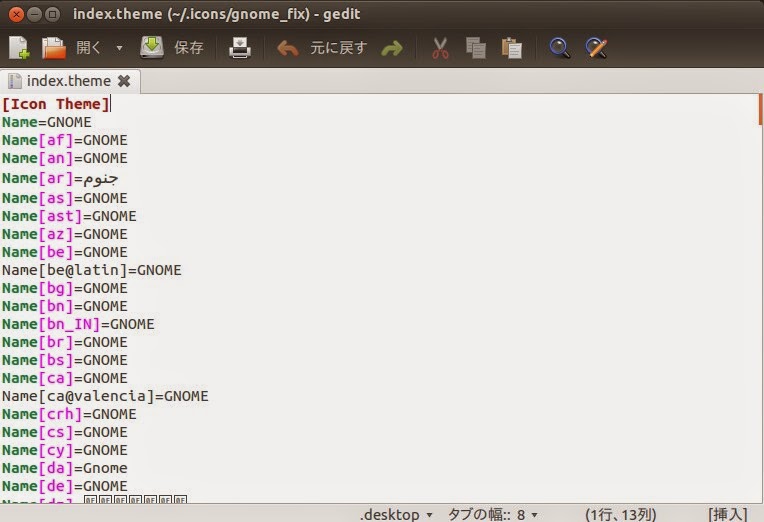The width and height of the screenshot is (764, 522).
Task: Close the gedit window
Action: pyautogui.click(x=16, y=15)
